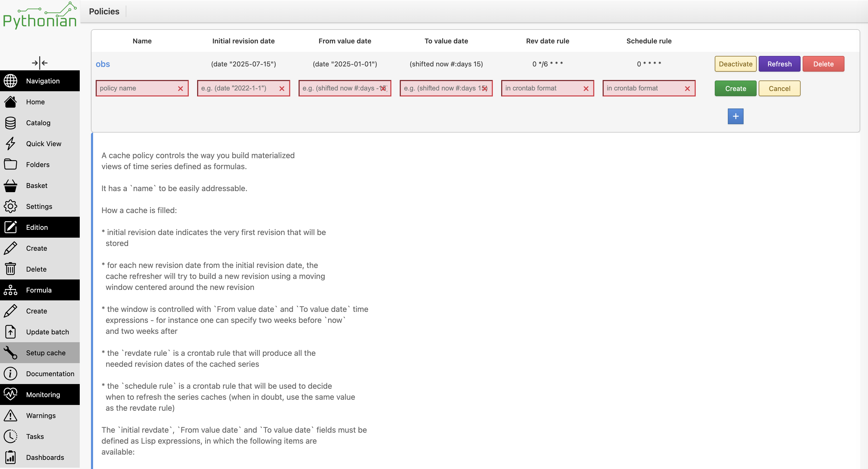Viewport: 868px width, 469px height.
Task: Add a policy with the blue plus button
Action: pyautogui.click(x=735, y=116)
